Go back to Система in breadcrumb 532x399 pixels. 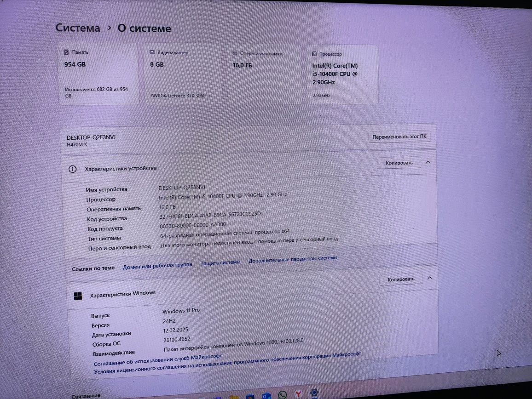pos(78,28)
